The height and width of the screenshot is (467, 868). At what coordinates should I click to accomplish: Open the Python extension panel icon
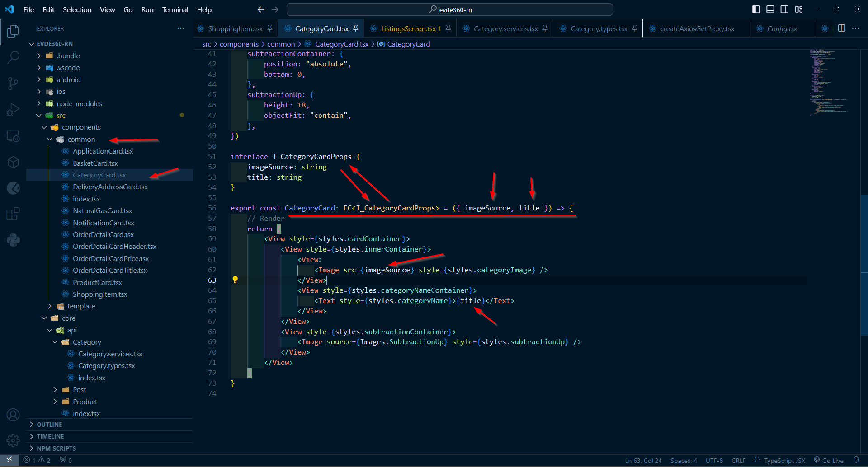13,240
